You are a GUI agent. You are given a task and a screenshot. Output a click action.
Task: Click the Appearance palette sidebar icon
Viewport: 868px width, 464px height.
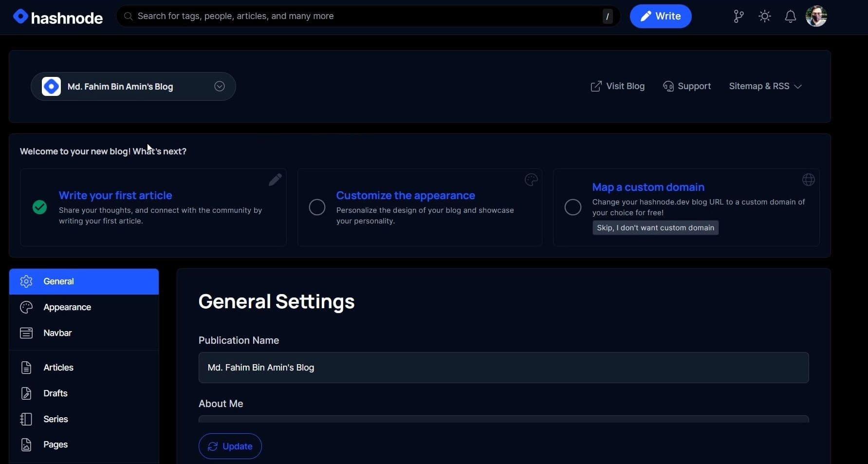(26, 307)
